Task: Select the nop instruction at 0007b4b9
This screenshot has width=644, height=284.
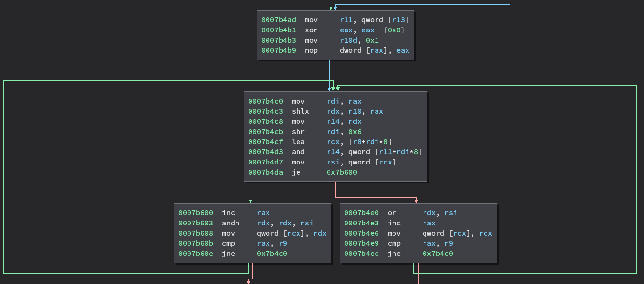Action: point(311,50)
